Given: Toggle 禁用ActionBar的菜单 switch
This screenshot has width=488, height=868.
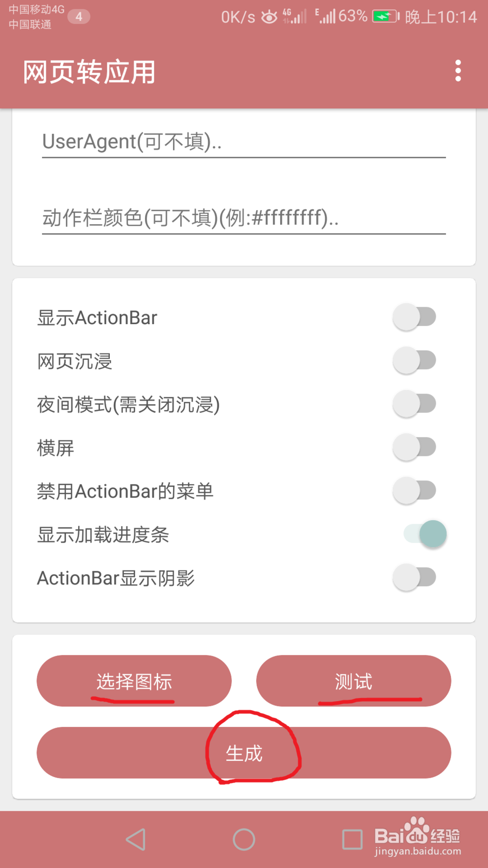Looking at the screenshot, I should click(415, 491).
